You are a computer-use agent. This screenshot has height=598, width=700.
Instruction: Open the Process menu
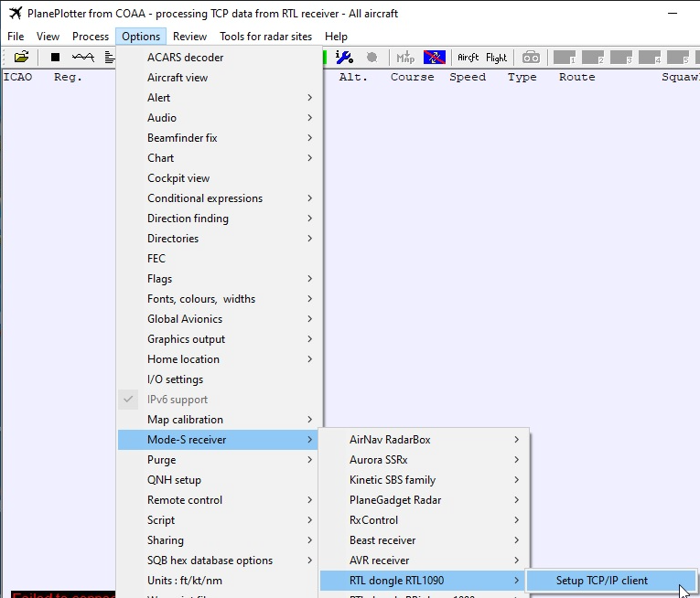91,37
